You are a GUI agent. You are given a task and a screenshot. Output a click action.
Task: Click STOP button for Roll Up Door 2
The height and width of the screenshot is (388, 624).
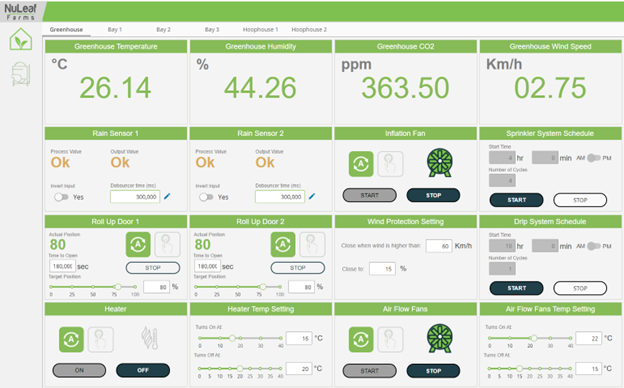click(x=298, y=268)
